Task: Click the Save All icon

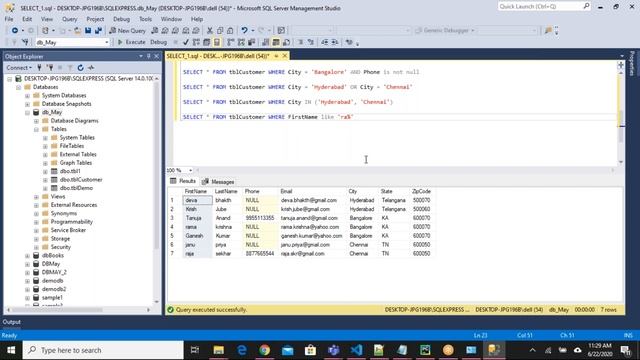Action: point(98,31)
